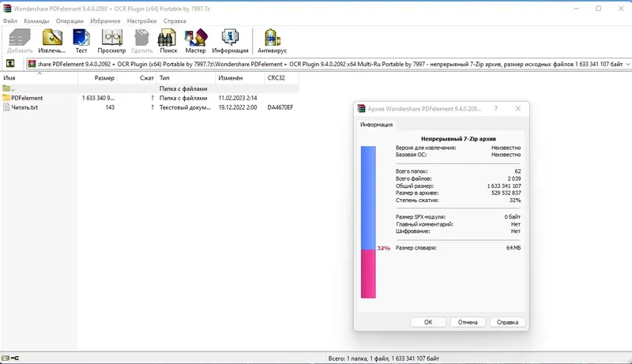Click the Всего папок value 62
Viewport: 632px width, 364px height.
click(x=517, y=171)
